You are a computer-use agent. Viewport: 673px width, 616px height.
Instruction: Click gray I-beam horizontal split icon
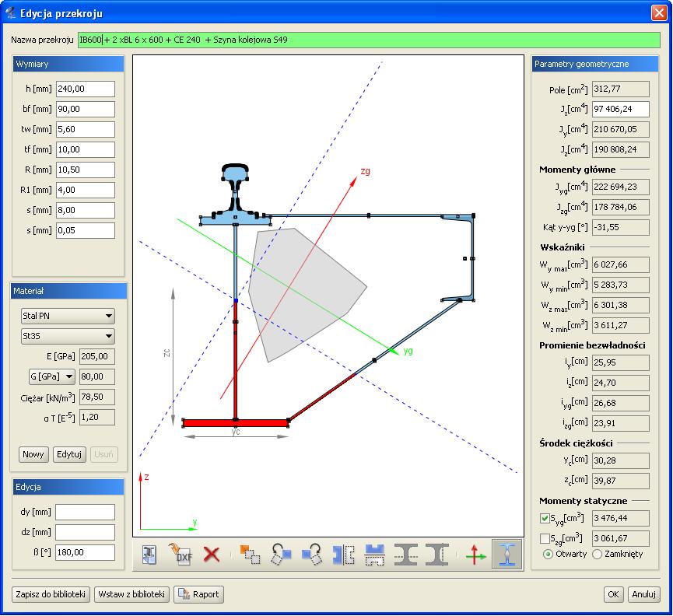405,555
